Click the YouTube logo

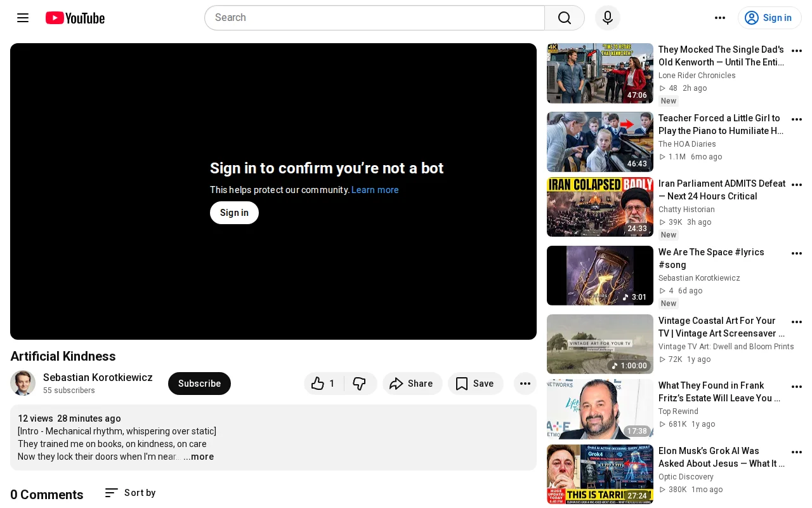point(75,18)
